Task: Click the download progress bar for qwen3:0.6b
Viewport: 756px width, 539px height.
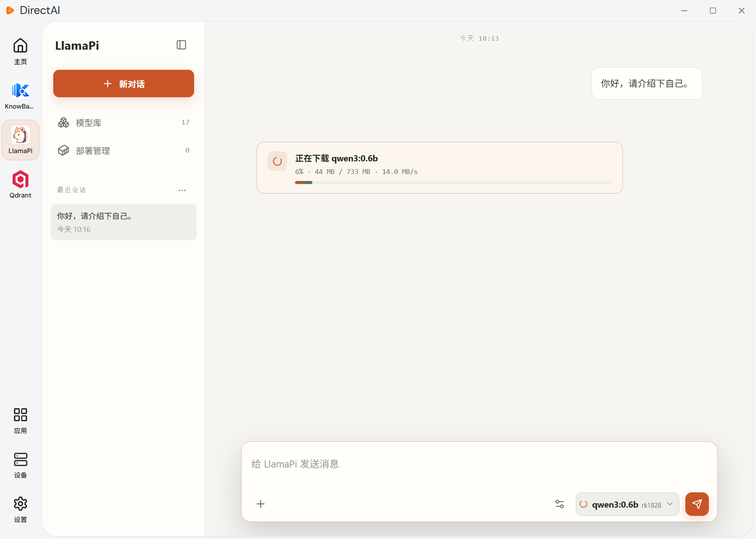Action: tap(453, 182)
